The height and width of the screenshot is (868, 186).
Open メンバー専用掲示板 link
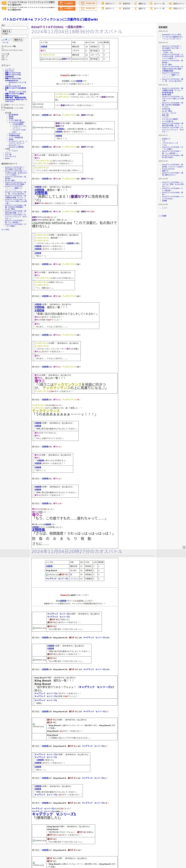16,137
